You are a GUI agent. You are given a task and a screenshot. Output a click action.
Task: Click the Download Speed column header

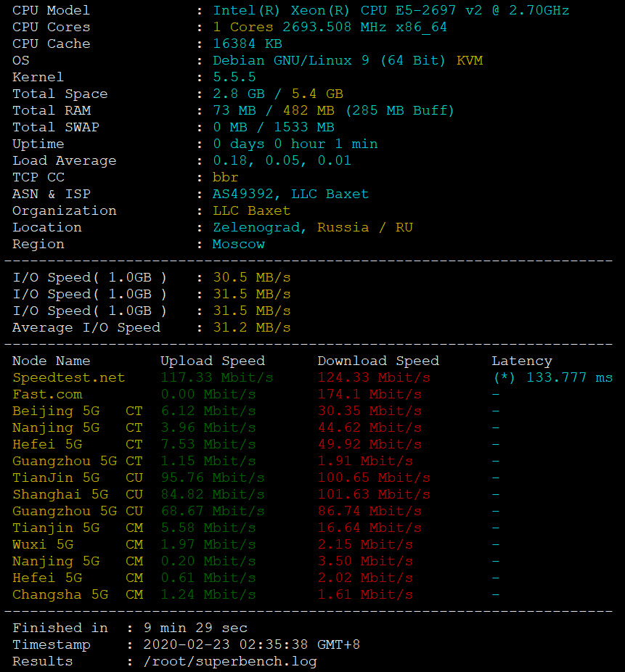pos(377,361)
